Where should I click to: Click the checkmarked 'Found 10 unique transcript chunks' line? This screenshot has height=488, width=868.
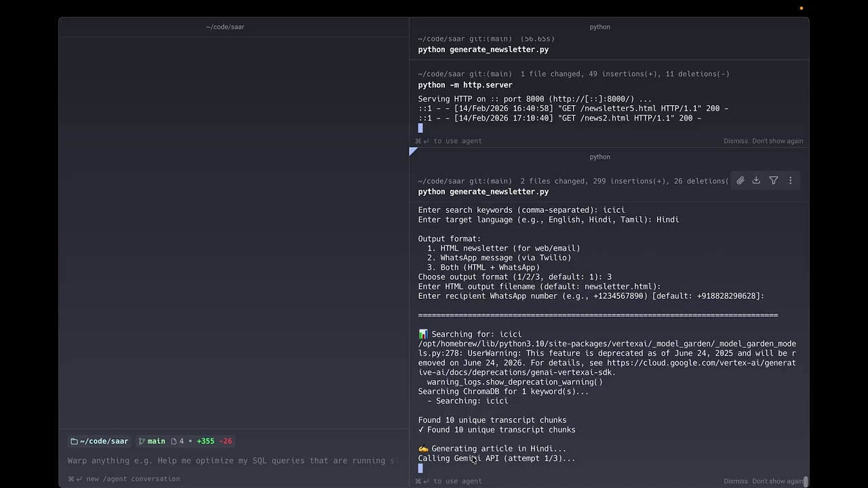[x=496, y=430]
